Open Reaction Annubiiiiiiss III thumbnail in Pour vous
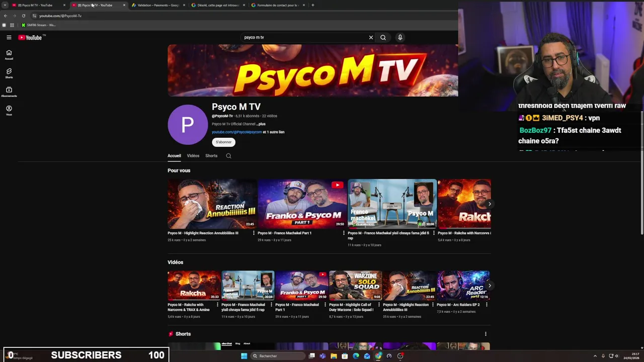The image size is (644, 362). click(212, 204)
